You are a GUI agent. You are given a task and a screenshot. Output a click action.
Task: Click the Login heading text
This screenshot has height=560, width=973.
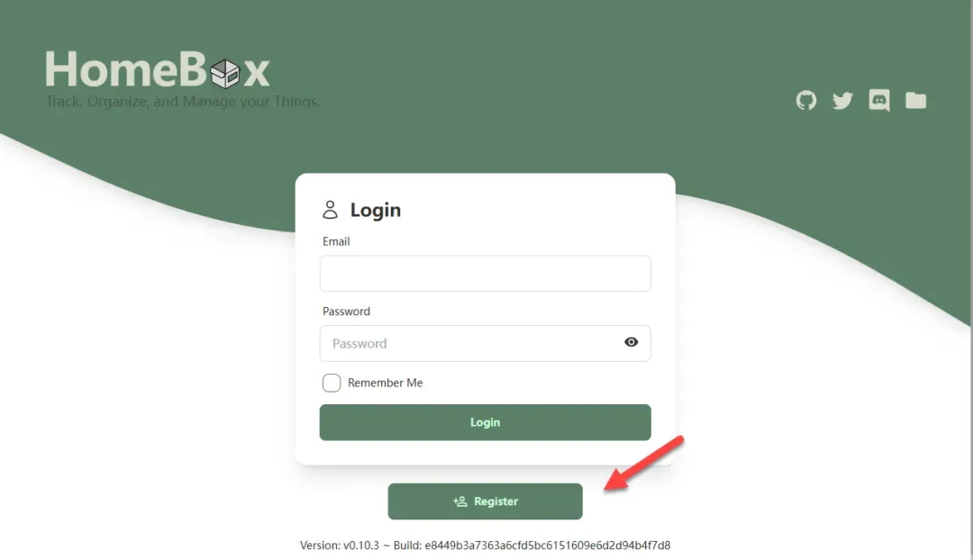376,210
